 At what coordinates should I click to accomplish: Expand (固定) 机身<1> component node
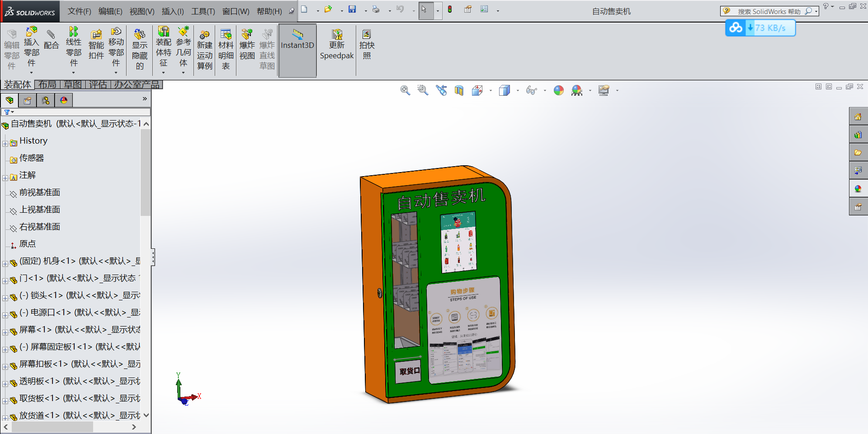(5, 264)
